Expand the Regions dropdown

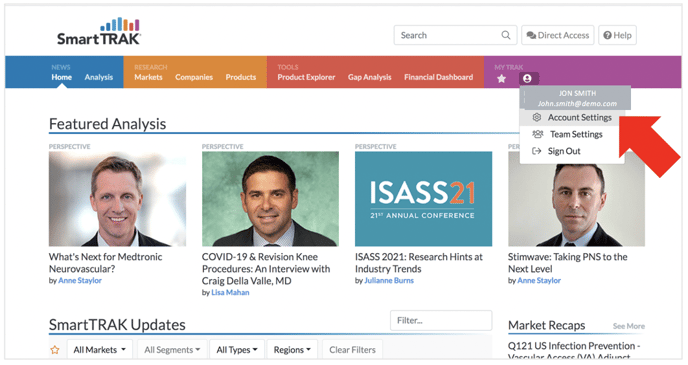coord(292,350)
